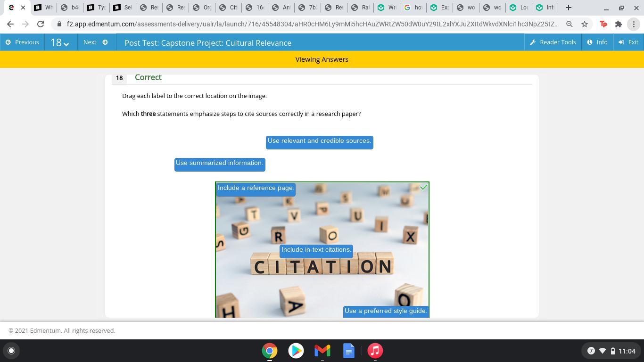Open the Play Store shelf icon
Screen dimensions: 644x362
pyautogui.click(x=296, y=351)
